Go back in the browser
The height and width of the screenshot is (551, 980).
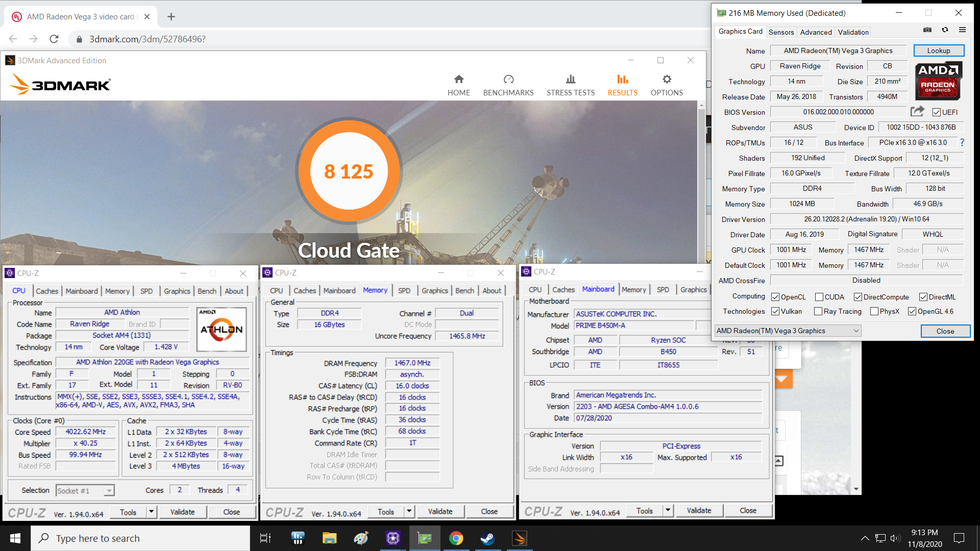pyautogui.click(x=13, y=39)
